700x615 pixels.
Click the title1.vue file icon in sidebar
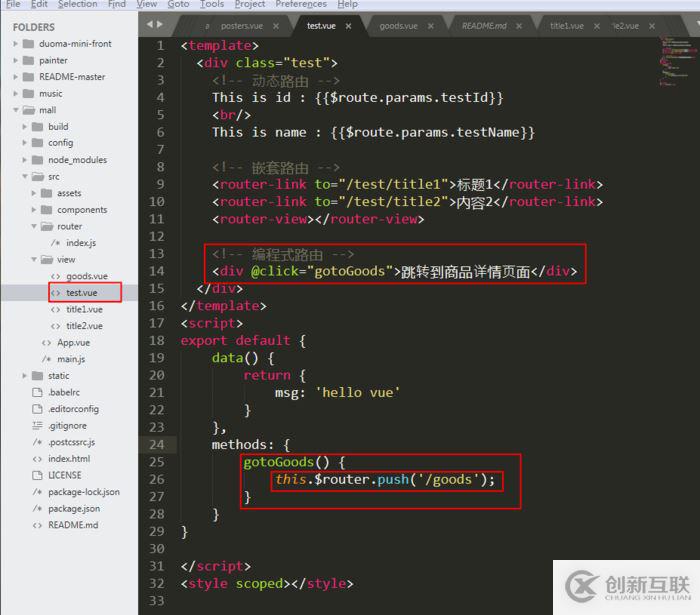tap(55, 309)
